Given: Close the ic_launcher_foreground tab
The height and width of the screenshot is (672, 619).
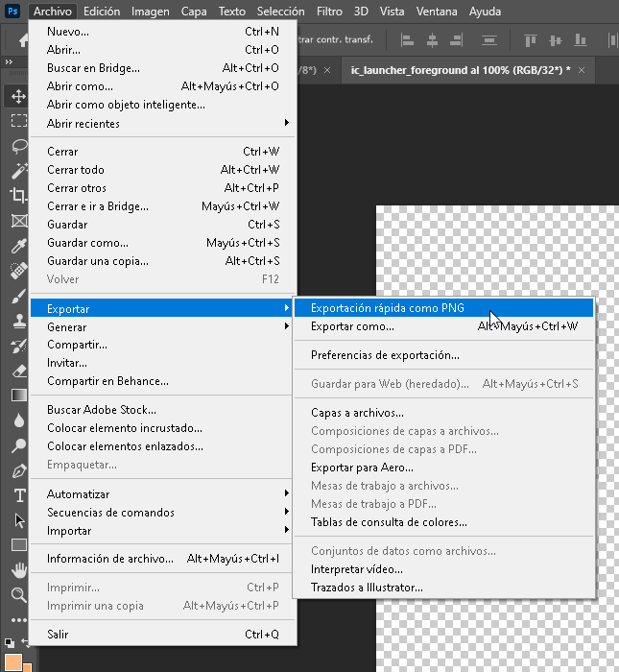Looking at the screenshot, I should point(582,70).
